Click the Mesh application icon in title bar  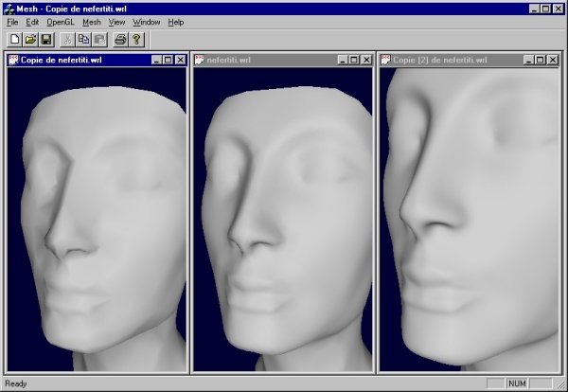pyautogui.click(x=9, y=9)
